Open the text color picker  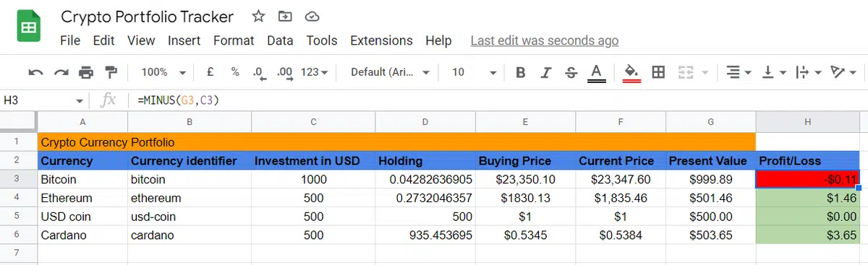tap(596, 73)
